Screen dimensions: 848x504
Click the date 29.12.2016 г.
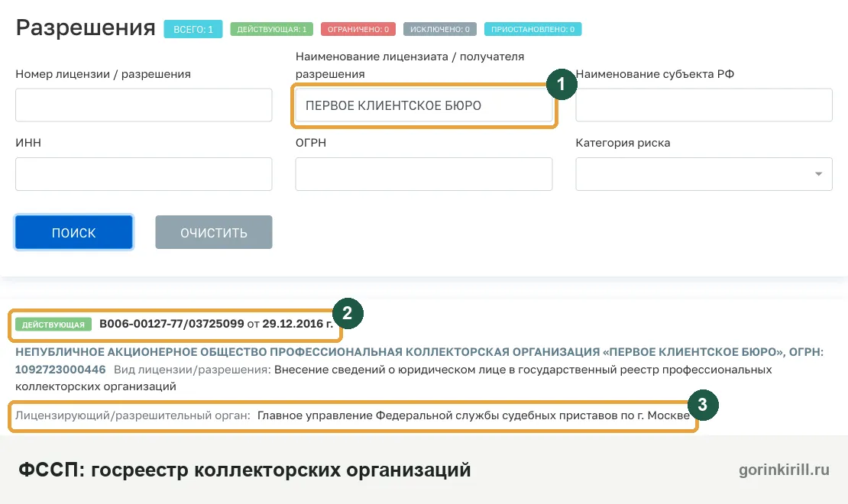[x=297, y=324]
